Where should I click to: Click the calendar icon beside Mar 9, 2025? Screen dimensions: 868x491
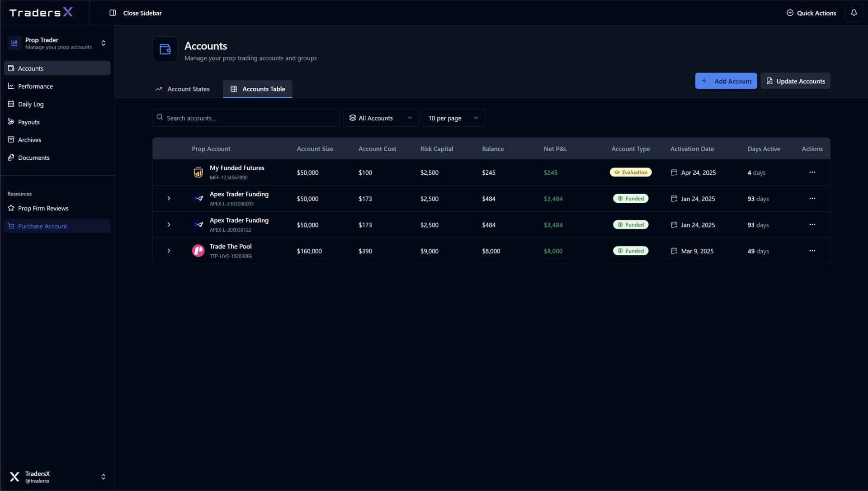pos(674,251)
